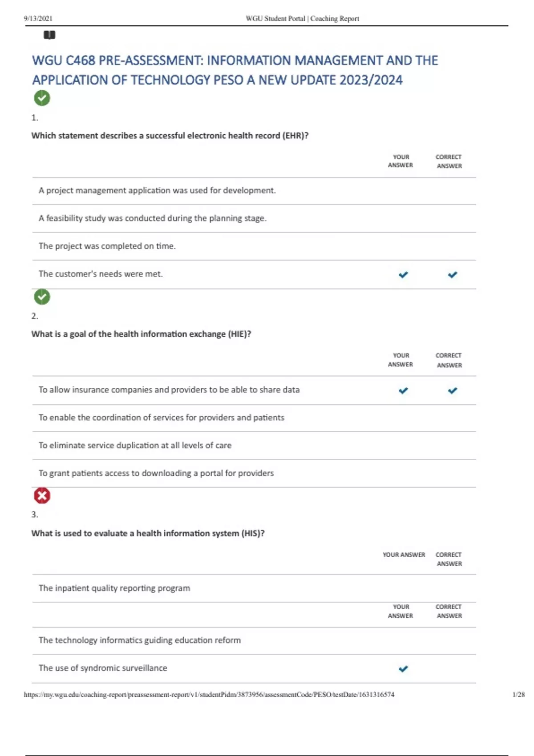Click "WGU Student Portal | Coaching Report" header text
Image resolution: width=534 pixels, height=756 pixels.
302,19
